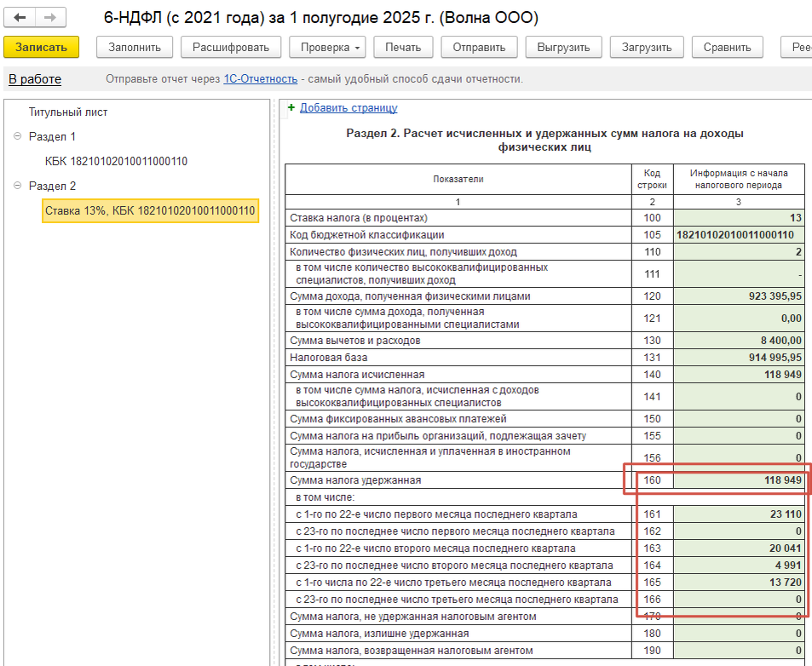Collapse the Раздел 1 tree node
The width and height of the screenshot is (812, 666).
pos(17,136)
